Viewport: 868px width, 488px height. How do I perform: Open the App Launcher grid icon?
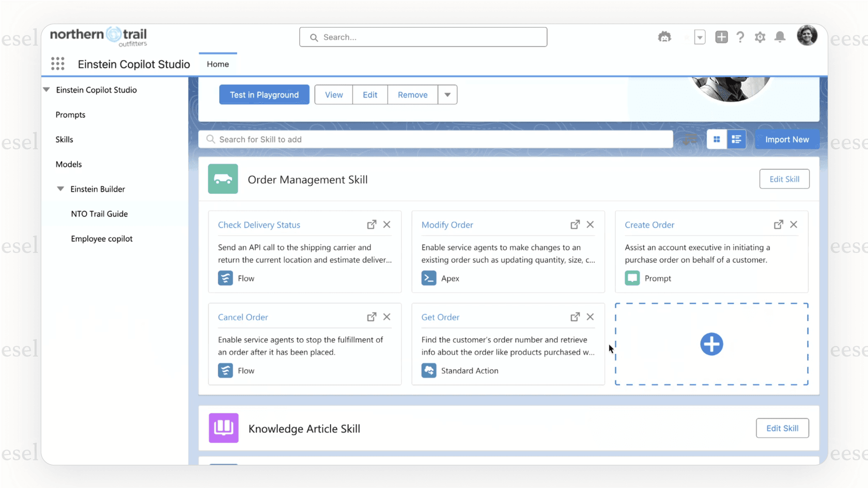(x=58, y=64)
